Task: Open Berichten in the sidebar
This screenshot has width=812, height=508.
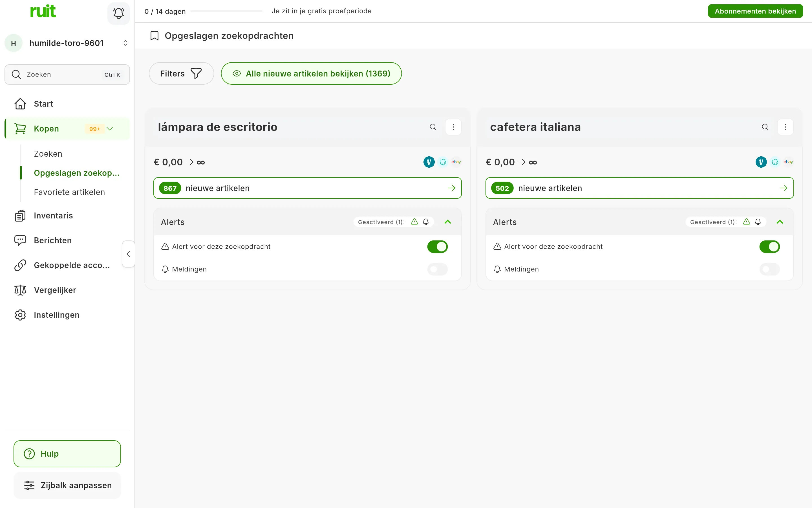Action: [67, 240]
